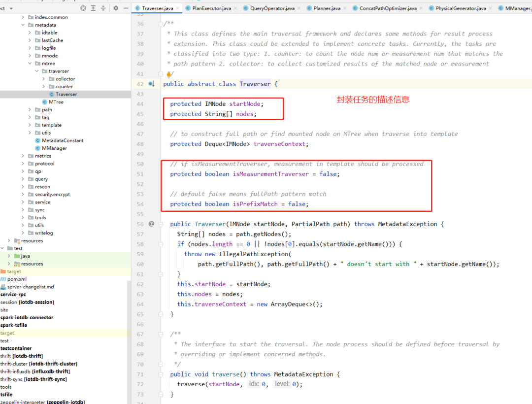532x404 pixels.
Task: Click the MetadataConstant class icon
Action: [x=37, y=140]
